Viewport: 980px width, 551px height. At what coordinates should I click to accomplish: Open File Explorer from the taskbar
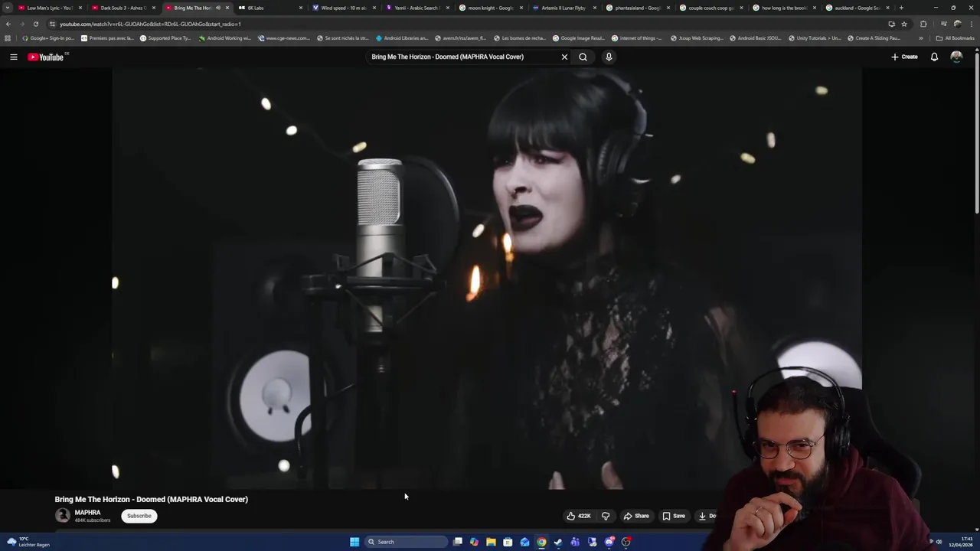(x=491, y=542)
